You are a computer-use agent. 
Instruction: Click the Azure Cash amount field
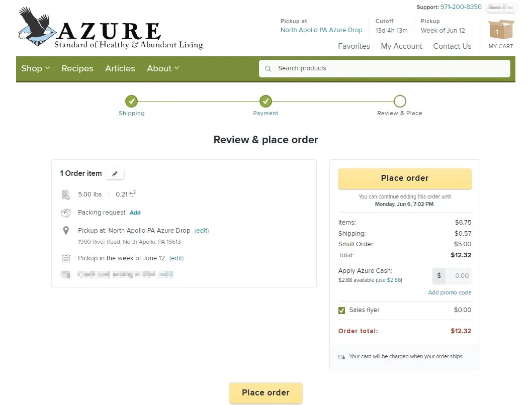[458, 276]
